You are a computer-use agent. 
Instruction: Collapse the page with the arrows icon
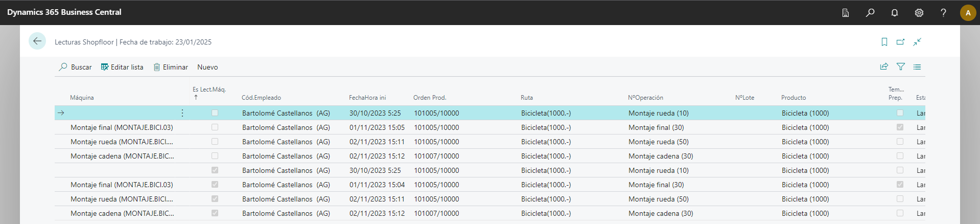point(917,42)
